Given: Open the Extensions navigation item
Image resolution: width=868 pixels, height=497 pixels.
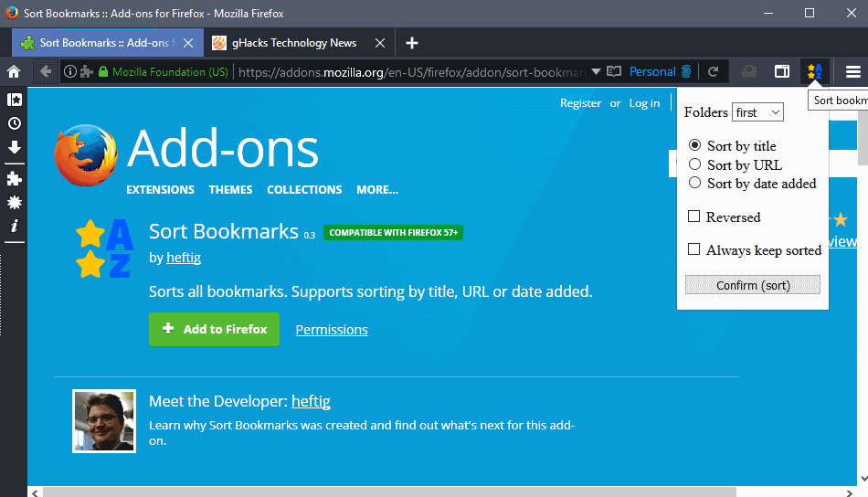Looking at the screenshot, I should point(160,190).
